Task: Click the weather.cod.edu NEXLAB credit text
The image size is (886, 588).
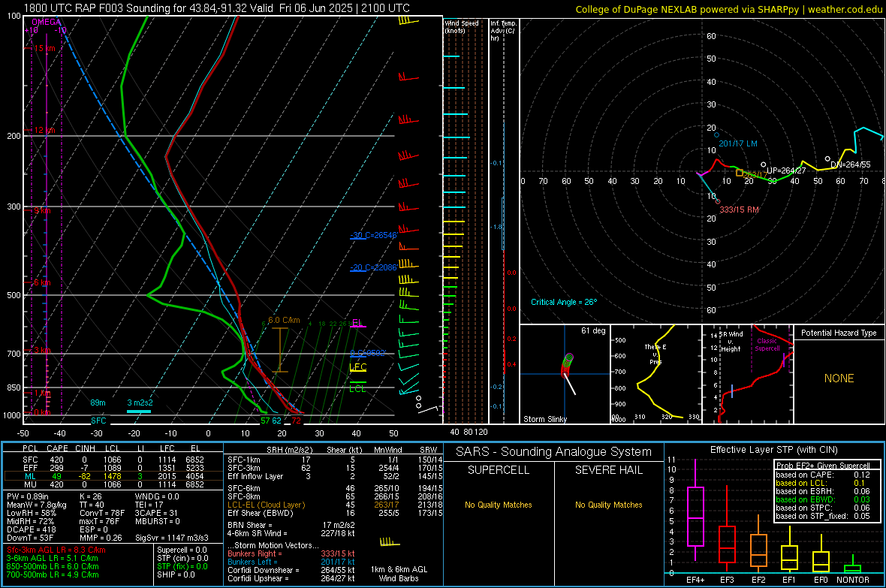Action: (728, 10)
